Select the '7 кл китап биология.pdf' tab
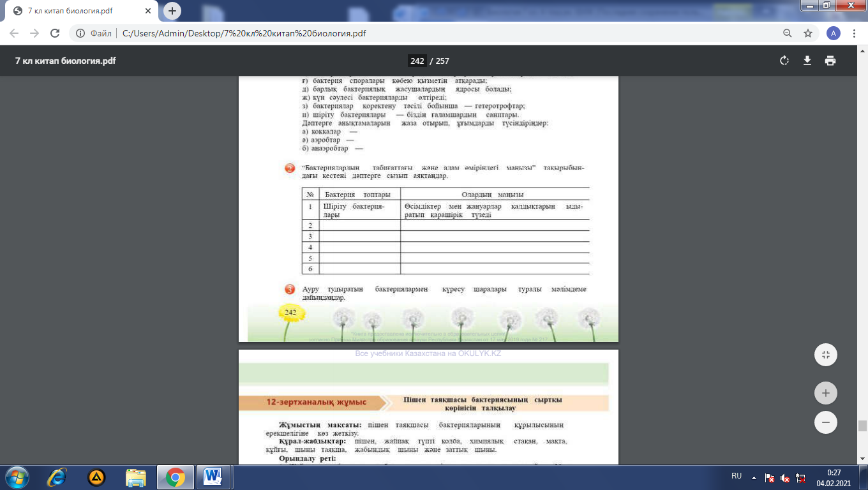 coord(82,11)
